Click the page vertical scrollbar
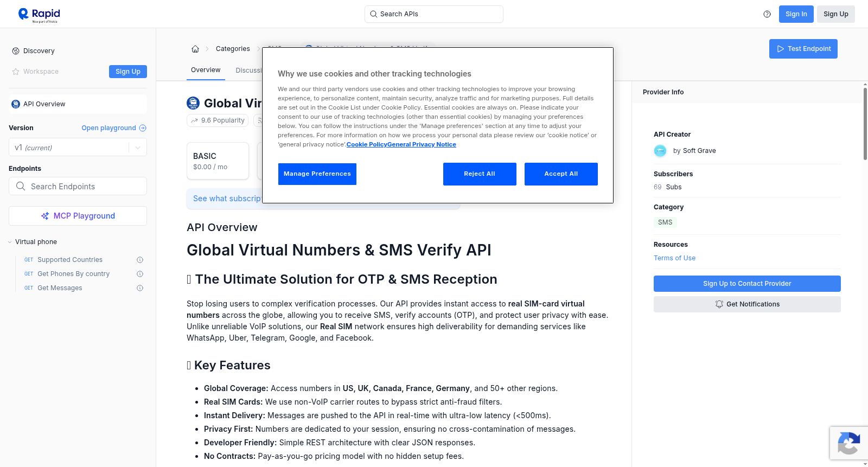The height and width of the screenshot is (467, 868). point(865,124)
